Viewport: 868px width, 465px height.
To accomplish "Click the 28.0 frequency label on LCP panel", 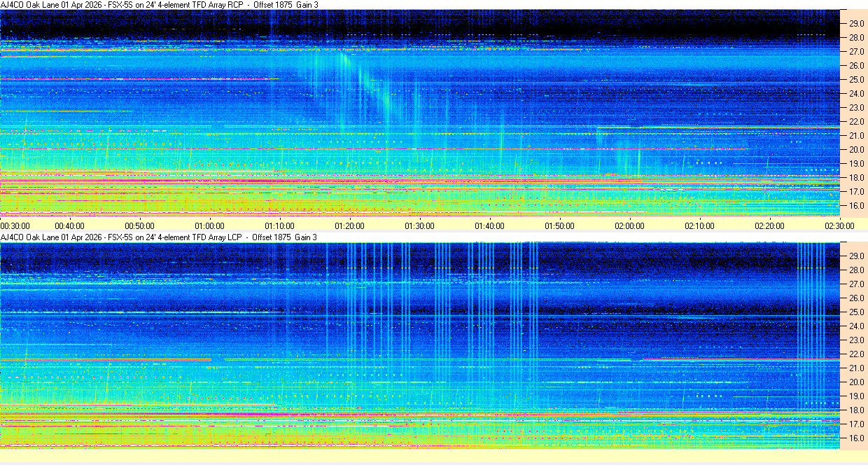I will point(856,270).
